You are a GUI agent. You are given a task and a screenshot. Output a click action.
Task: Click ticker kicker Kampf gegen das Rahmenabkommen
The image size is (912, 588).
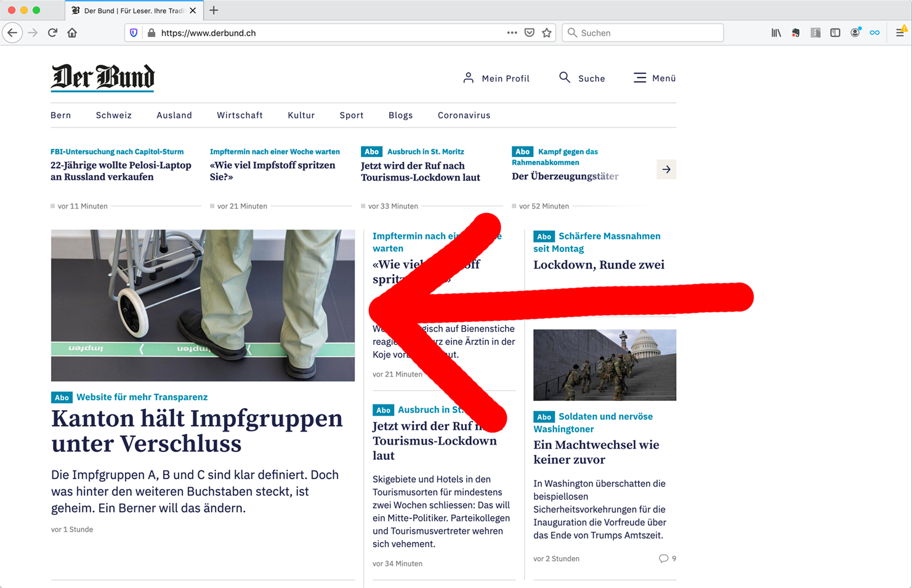[x=555, y=157]
